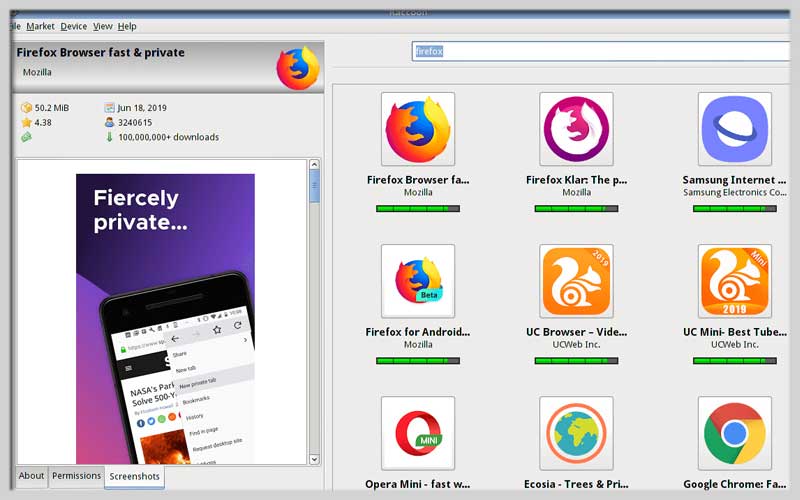Click the package size icon beside 50.2 MiB
The height and width of the screenshot is (500, 800).
(x=26, y=108)
